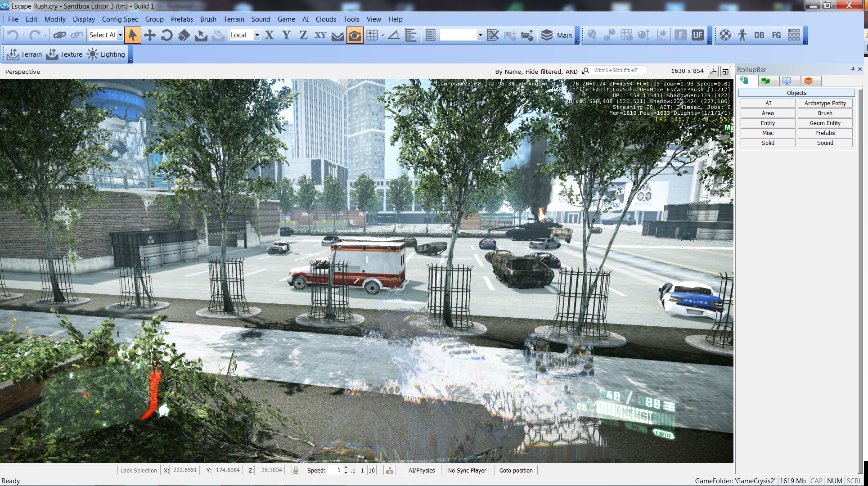Image resolution: width=868 pixels, height=486 pixels.
Task: Click the speed value input field
Action: point(335,470)
